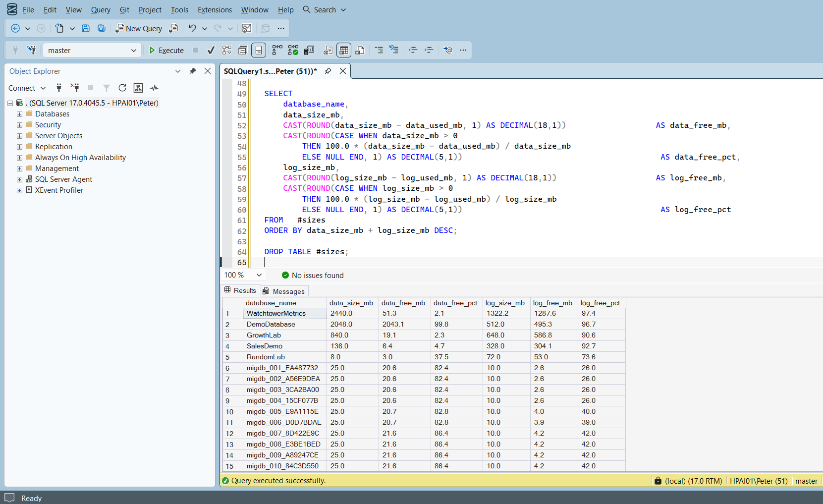Click the master database status bar entry

[806, 481]
